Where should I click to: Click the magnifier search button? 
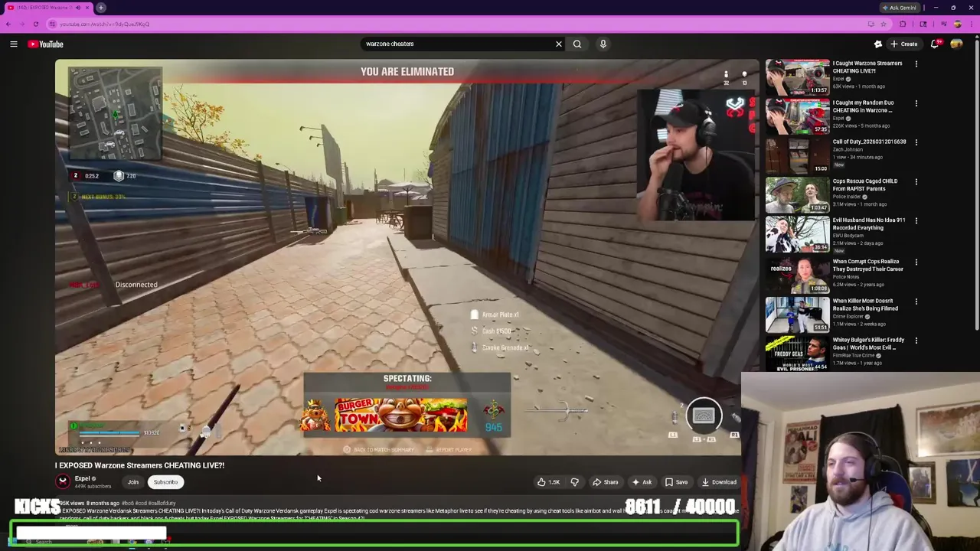[x=577, y=44]
